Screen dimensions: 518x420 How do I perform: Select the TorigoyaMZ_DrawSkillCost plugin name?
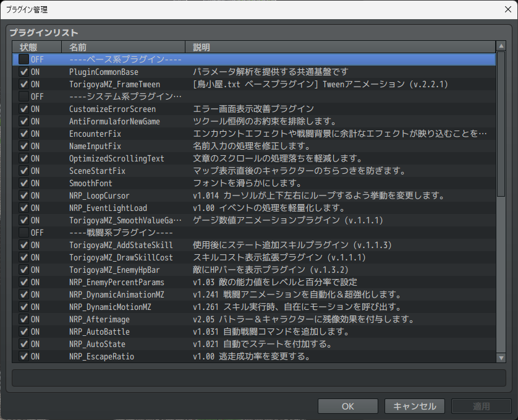[121, 257]
